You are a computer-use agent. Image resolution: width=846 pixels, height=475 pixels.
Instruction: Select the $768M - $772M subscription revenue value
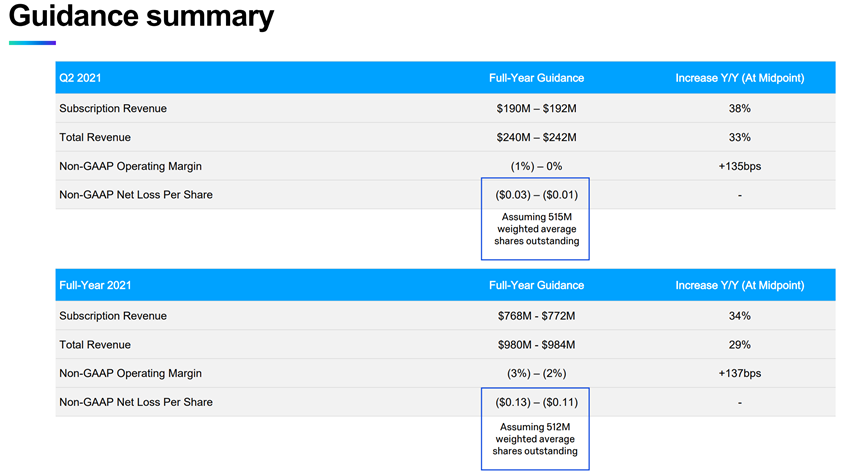pos(536,316)
